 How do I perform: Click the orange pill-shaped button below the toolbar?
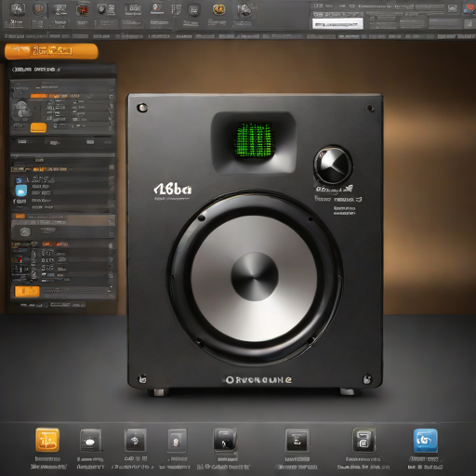coord(51,51)
